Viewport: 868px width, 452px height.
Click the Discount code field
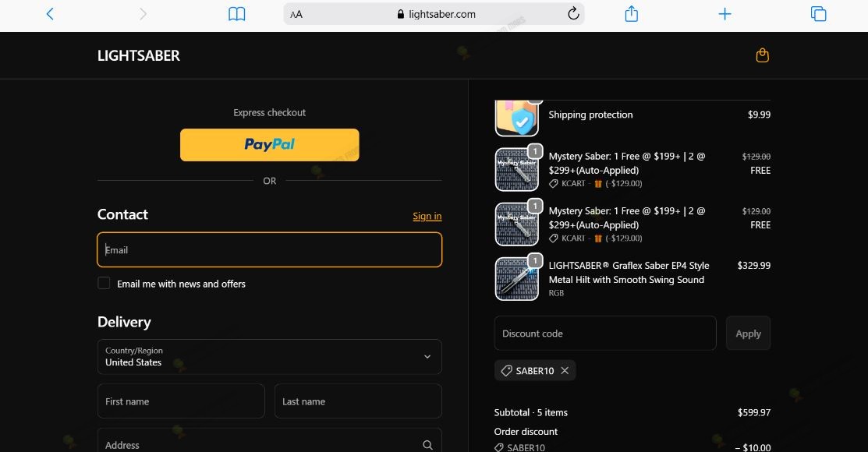coord(605,333)
